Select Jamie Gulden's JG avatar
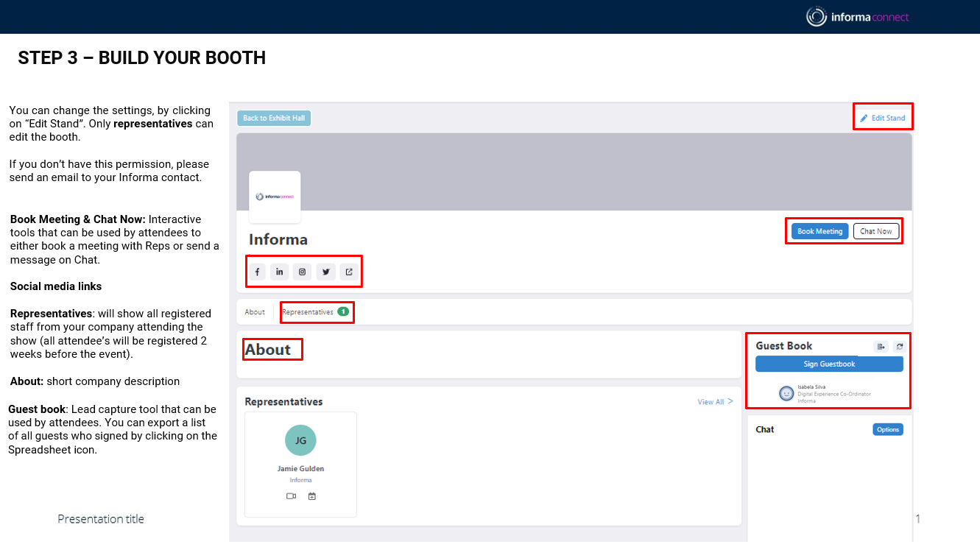980x547 pixels. pyautogui.click(x=300, y=440)
